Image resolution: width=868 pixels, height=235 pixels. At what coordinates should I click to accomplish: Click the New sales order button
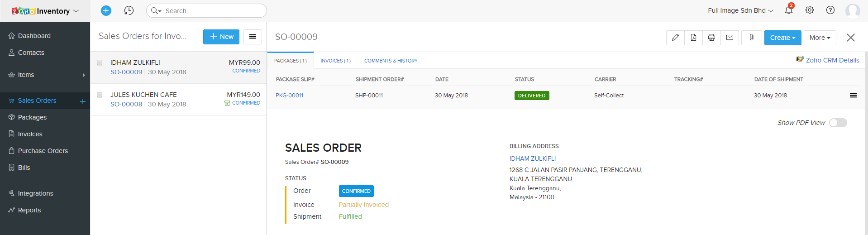tap(221, 37)
